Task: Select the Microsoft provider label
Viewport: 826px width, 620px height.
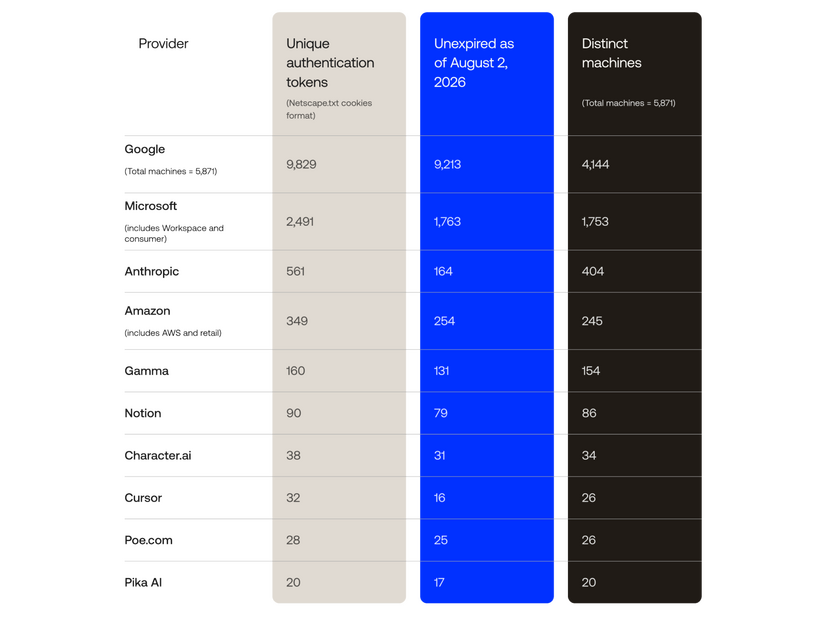Action: pyautogui.click(x=150, y=206)
